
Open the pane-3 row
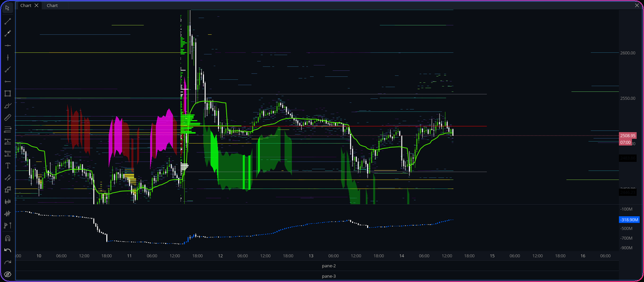click(329, 276)
